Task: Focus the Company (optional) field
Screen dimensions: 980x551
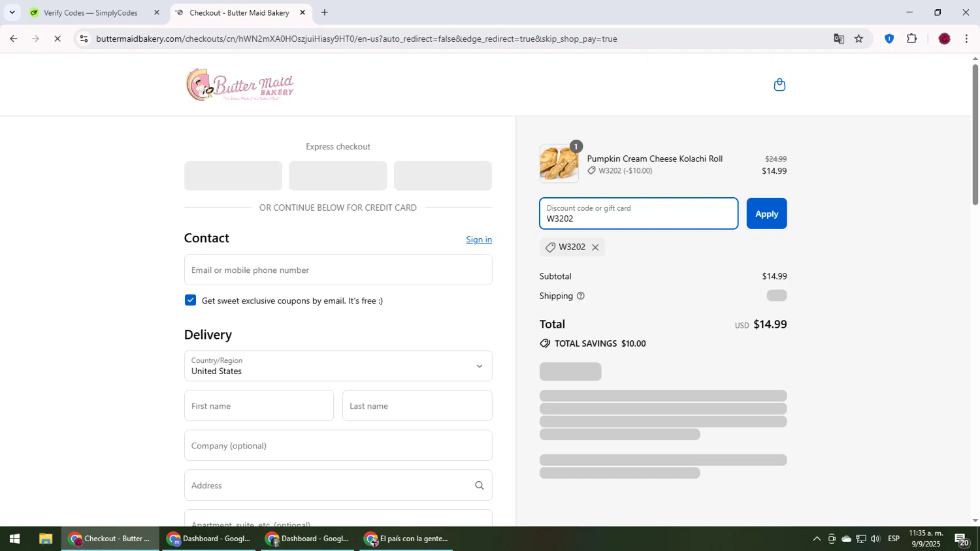Action: pyautogui.click(x=338, y=445)
